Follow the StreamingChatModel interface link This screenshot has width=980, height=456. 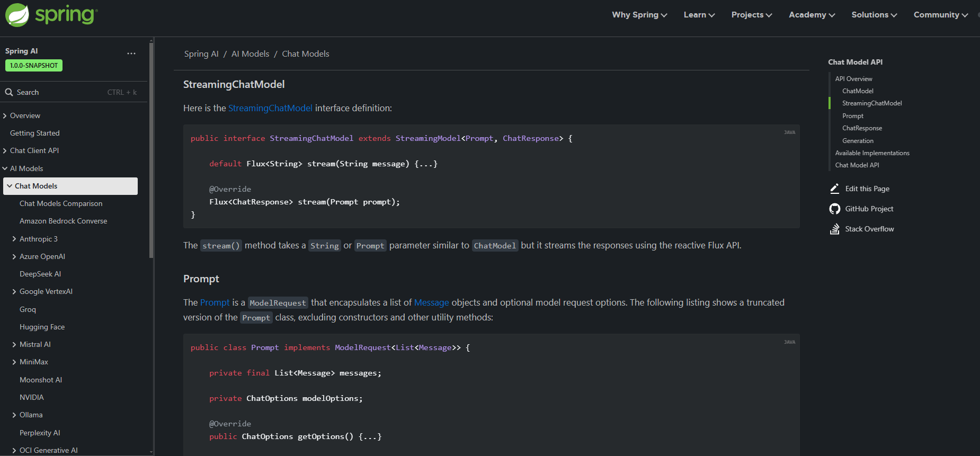click(270, 108)
